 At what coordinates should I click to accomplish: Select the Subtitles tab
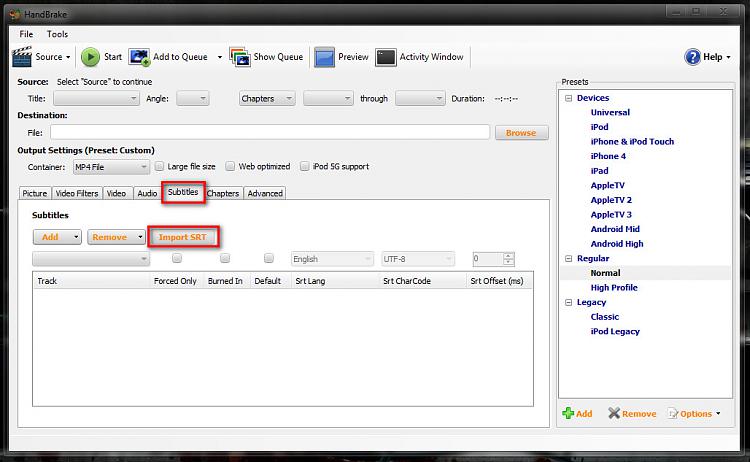(x=183, y=192)
